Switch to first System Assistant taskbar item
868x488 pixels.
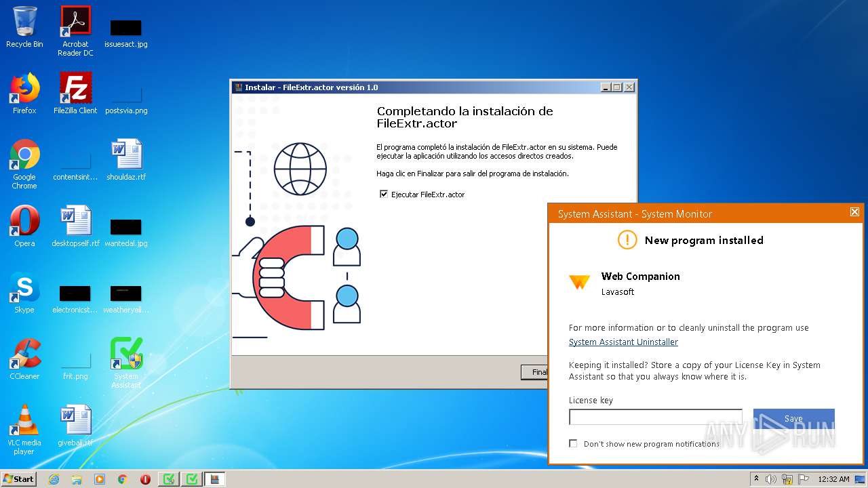click(169, 479)
